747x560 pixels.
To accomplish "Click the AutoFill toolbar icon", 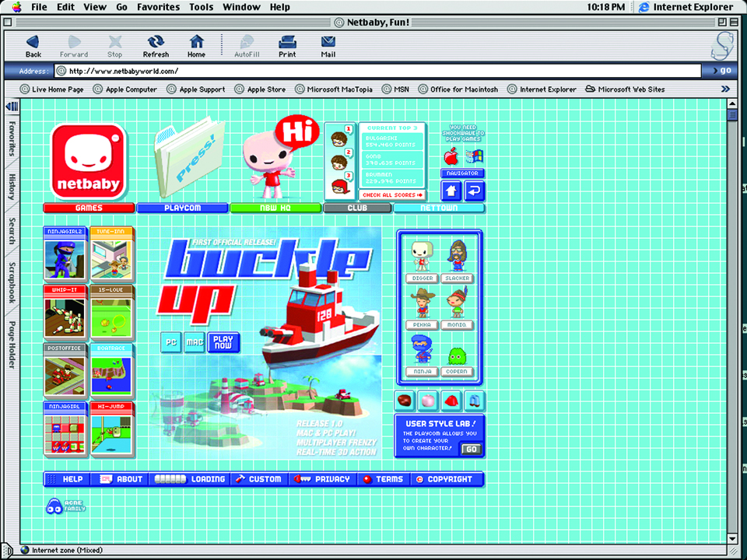I will (x=247, y=46).
